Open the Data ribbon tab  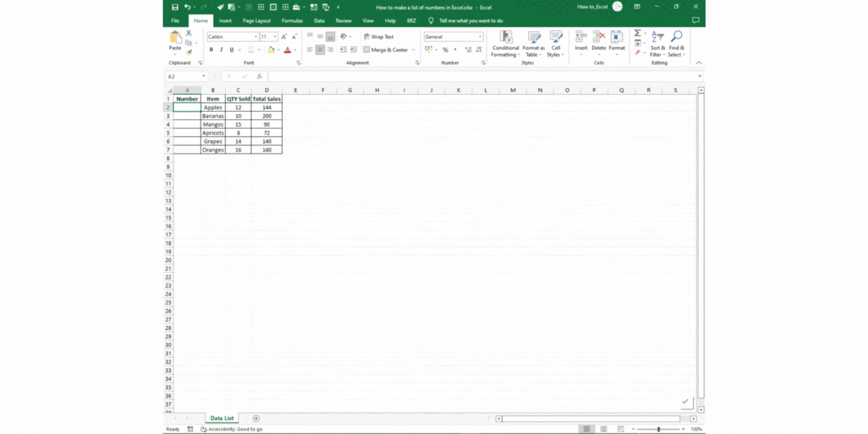(x=319, y=20)
